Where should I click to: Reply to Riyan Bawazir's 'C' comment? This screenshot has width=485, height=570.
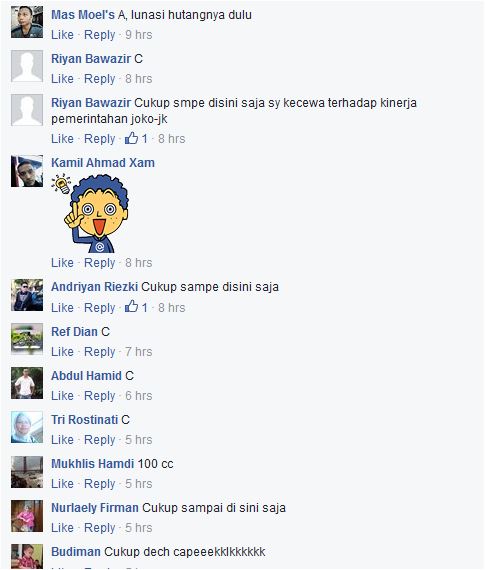coord(100,79)
